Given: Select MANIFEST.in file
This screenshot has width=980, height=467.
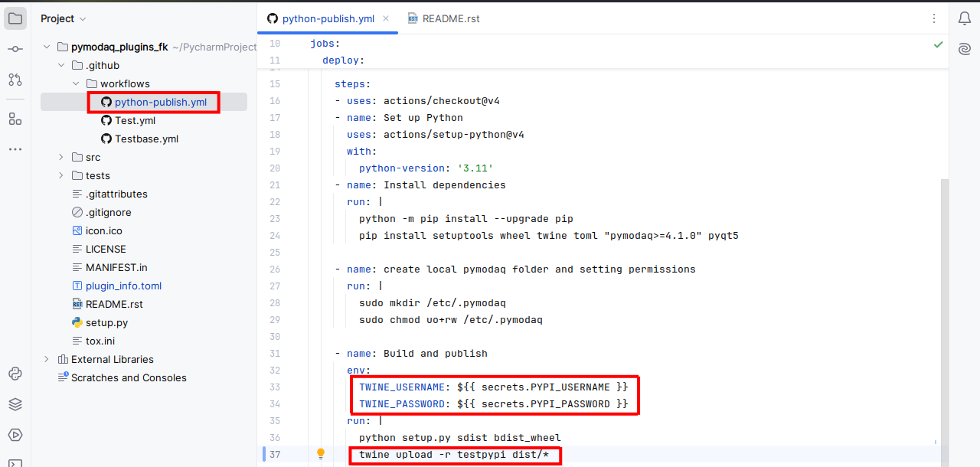Looking at the screenshot, I should [109, 267].
